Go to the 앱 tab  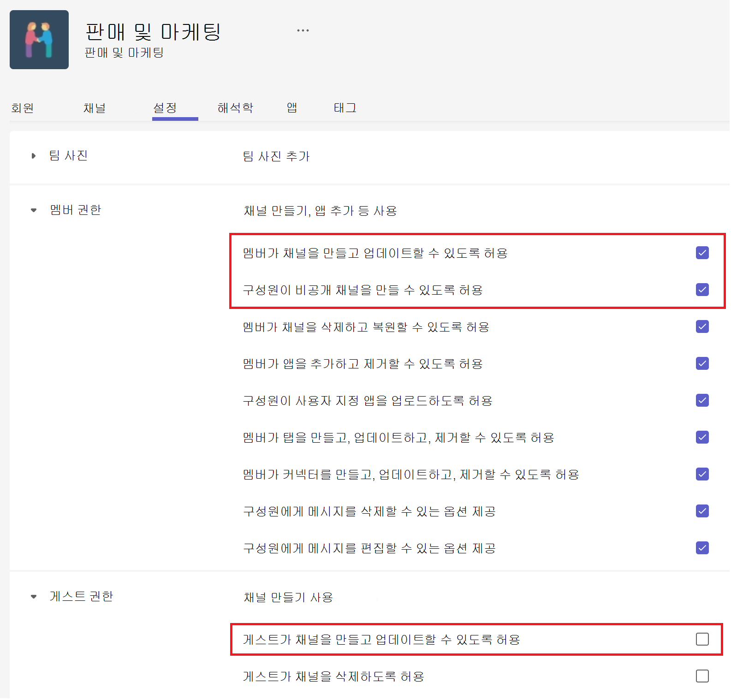pyautogui.click(x=292, y=108)
